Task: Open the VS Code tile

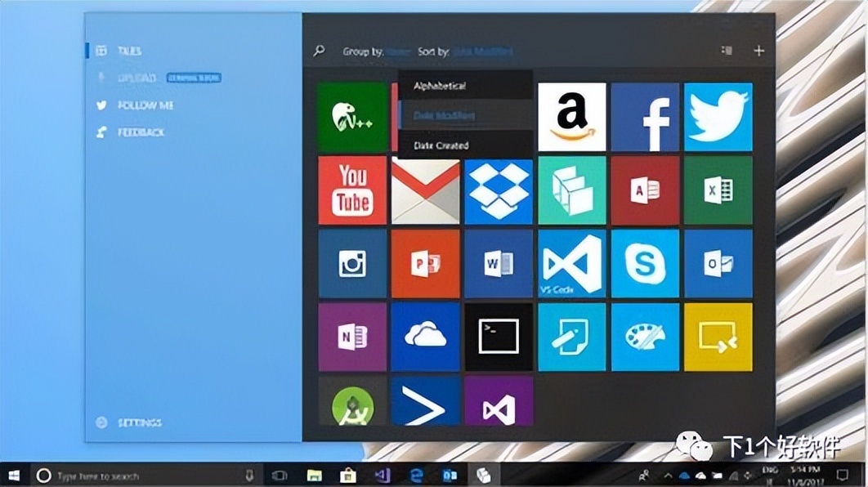Action: [572, 264]
